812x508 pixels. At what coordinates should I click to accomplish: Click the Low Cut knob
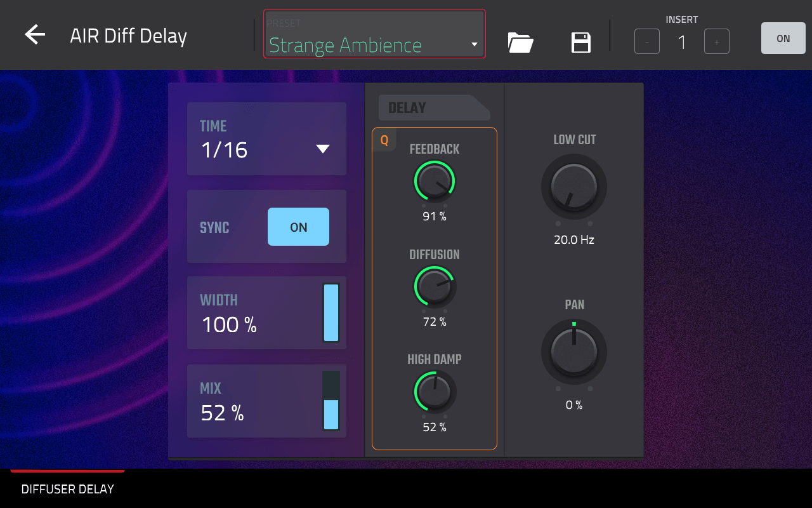(574, 187)
